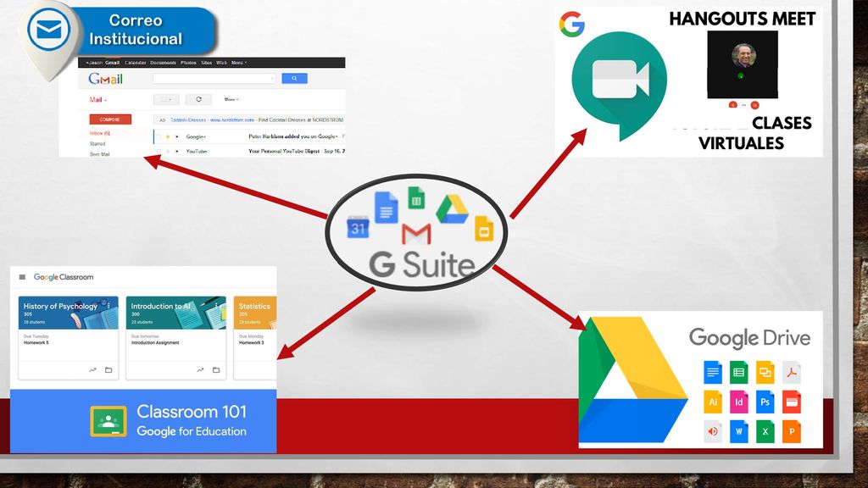Screen dimensions: 868x488
Task: Click the Excel X file icon
Action: 765,431
